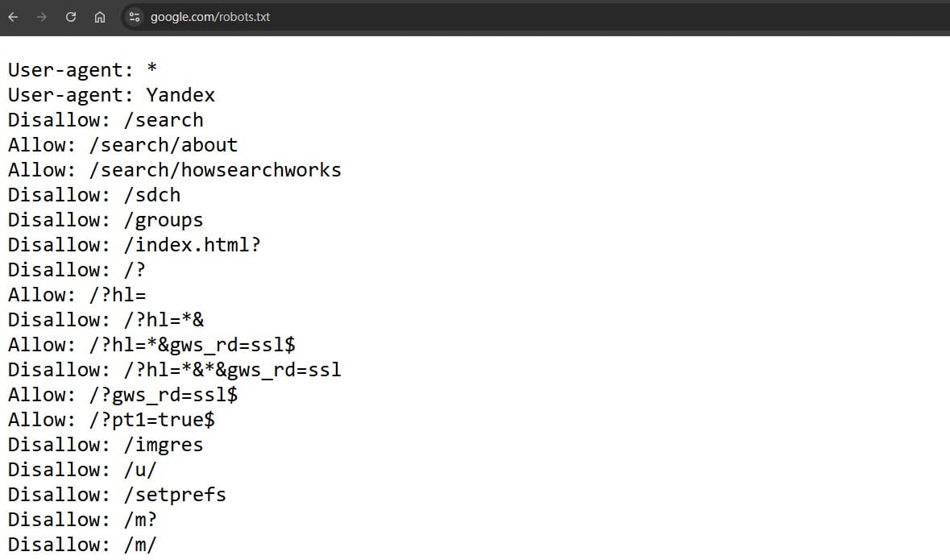Screen dimensions: 950x560
Task: Click the "Allow: /search/about" text
Action: pos(122,145)
